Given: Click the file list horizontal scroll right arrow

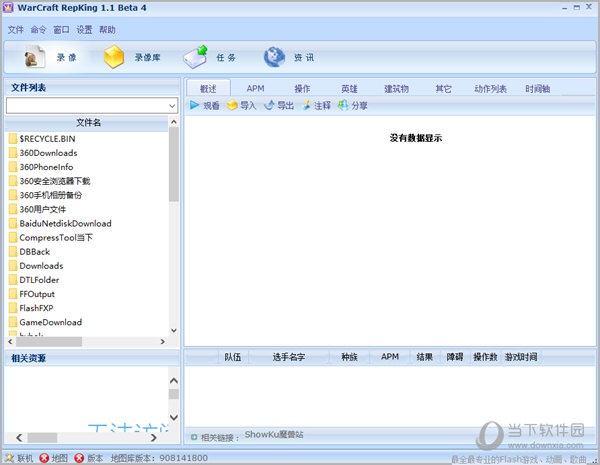Looking at the screenshot, I should pyautogui.click(x=163, y=341).
